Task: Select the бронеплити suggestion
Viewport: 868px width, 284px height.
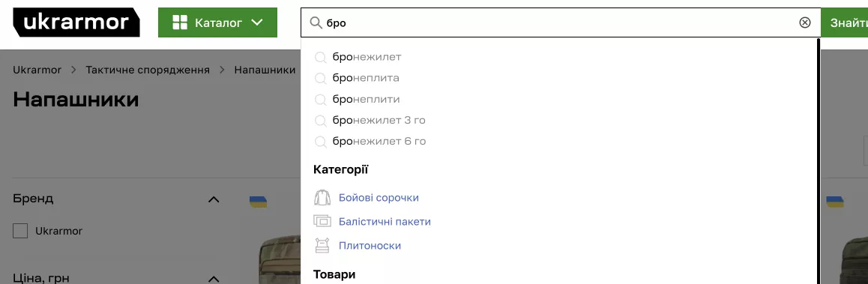Action: pos(366,99)
